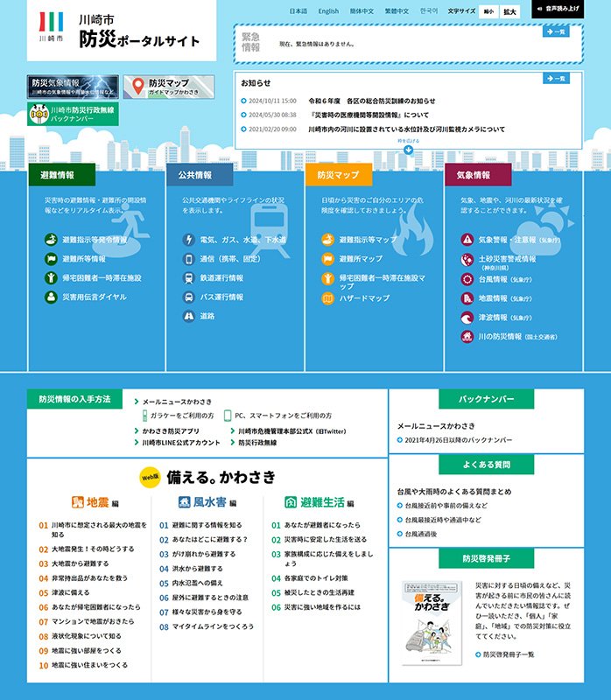Switch language to 簡体中文
The height and width of the screenshot is (700, 611).
(x=362, y=11)
